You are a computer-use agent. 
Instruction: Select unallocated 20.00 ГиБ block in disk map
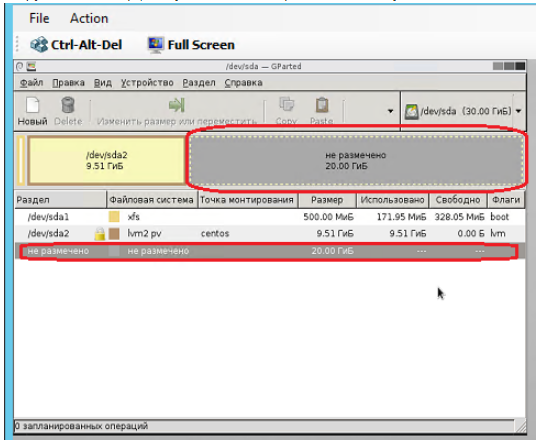[x=356, y=160]
